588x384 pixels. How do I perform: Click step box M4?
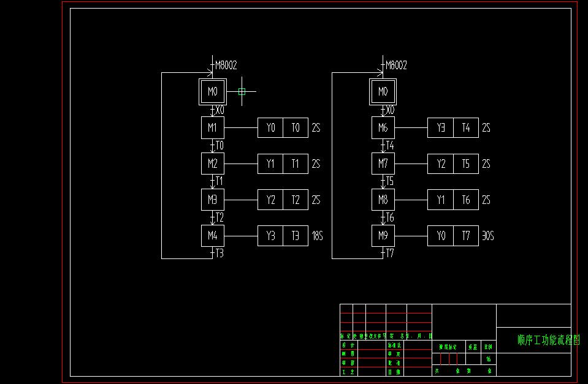pyautogui.click(x=213, y=236)
